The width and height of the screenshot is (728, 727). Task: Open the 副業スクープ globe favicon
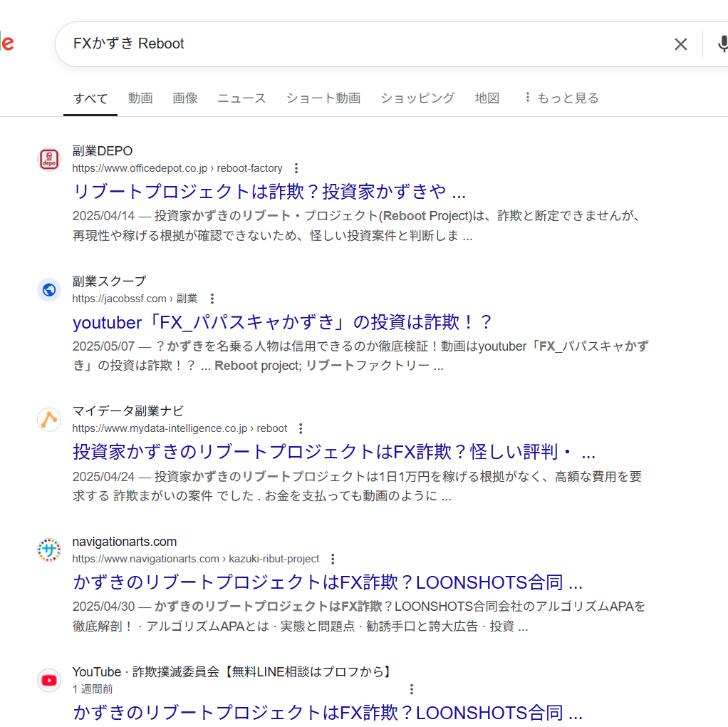click(x=49, y=290)
